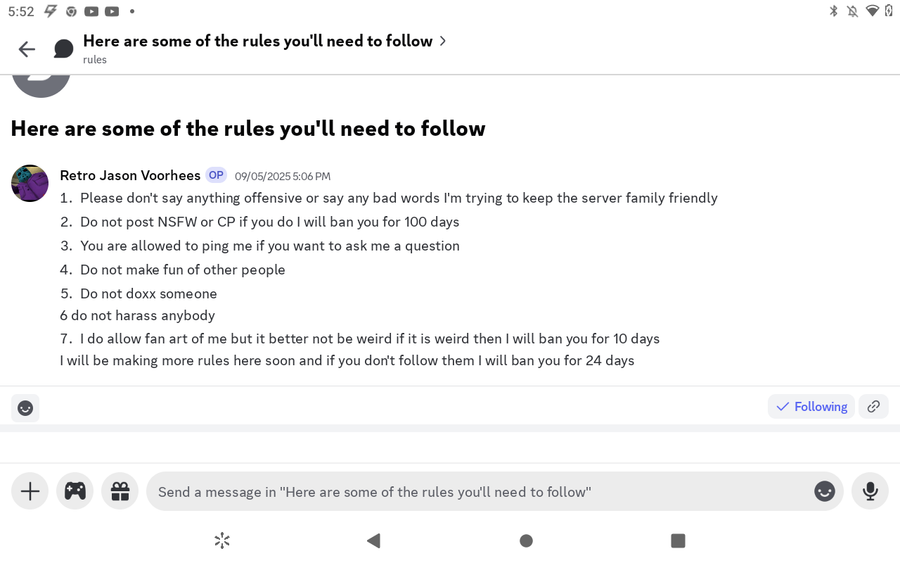Toggle the Following button
This screenshot has width=900, height=563.
tap(811, 406)
